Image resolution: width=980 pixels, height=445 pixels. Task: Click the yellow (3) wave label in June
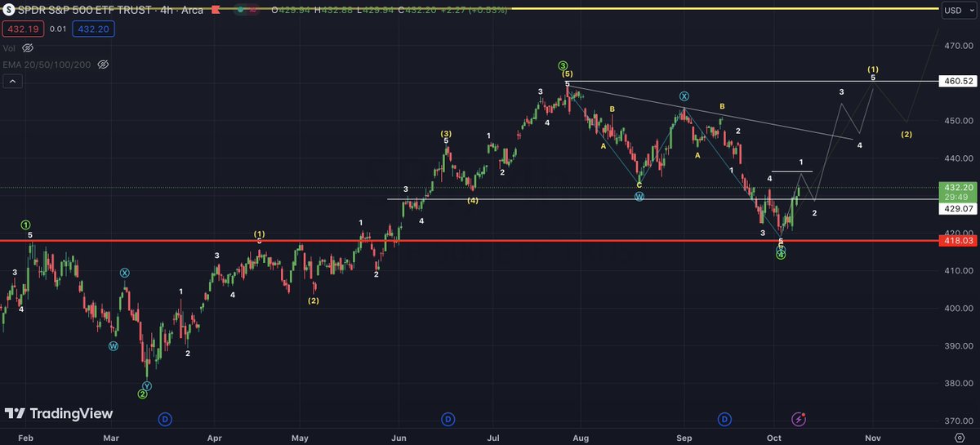[446, 133]
